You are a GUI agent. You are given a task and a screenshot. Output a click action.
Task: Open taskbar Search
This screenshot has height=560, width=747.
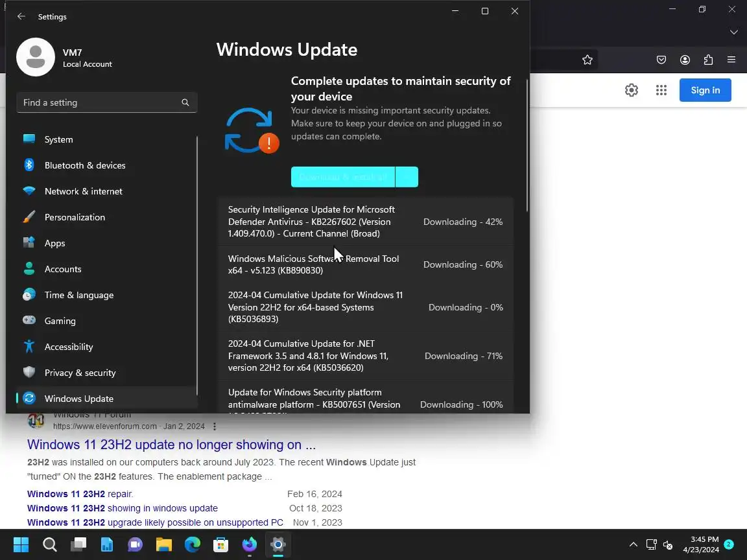(x=49, y=544)
